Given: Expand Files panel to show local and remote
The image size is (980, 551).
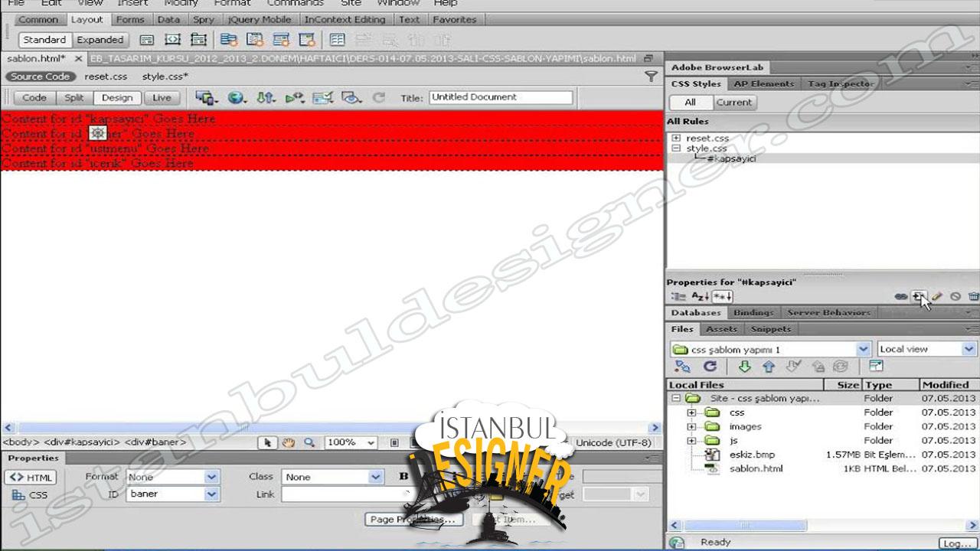Looking at the screenshot, I should pyautogui.click(x=876, y=367).
